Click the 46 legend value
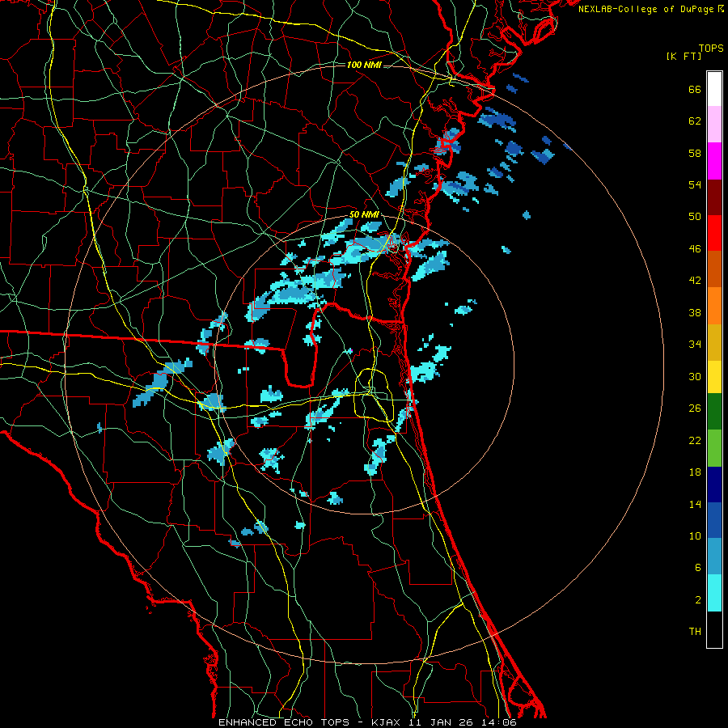Viewport: 728px width, 728px height. 695,249
